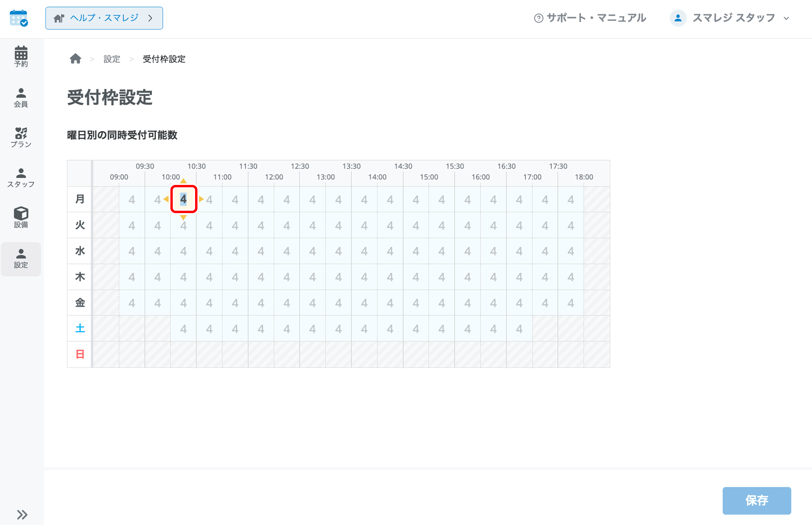Select the 木 row 14:00 cell
Image resolution: width=812 pixels, height=525 pixels.
click(x=390, y=277)
